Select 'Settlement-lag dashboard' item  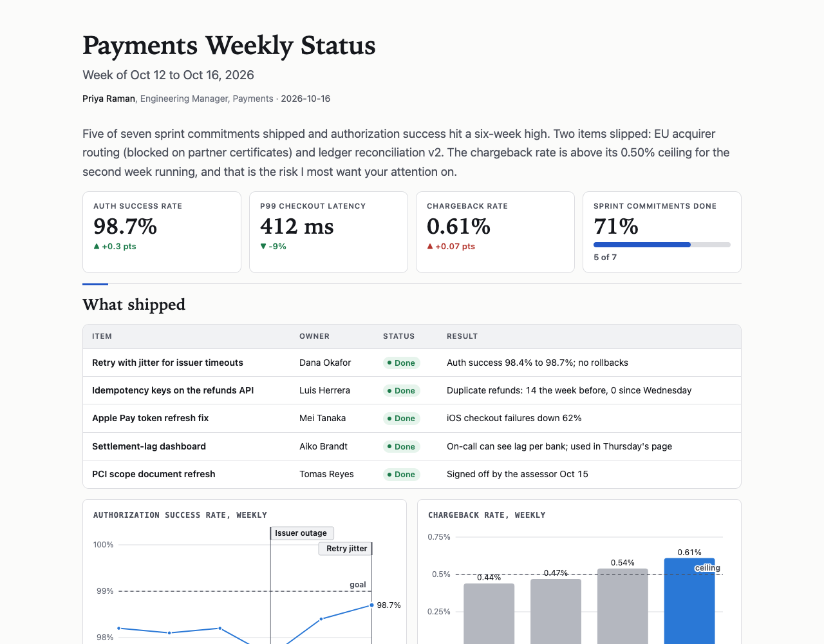coord(149,446)
